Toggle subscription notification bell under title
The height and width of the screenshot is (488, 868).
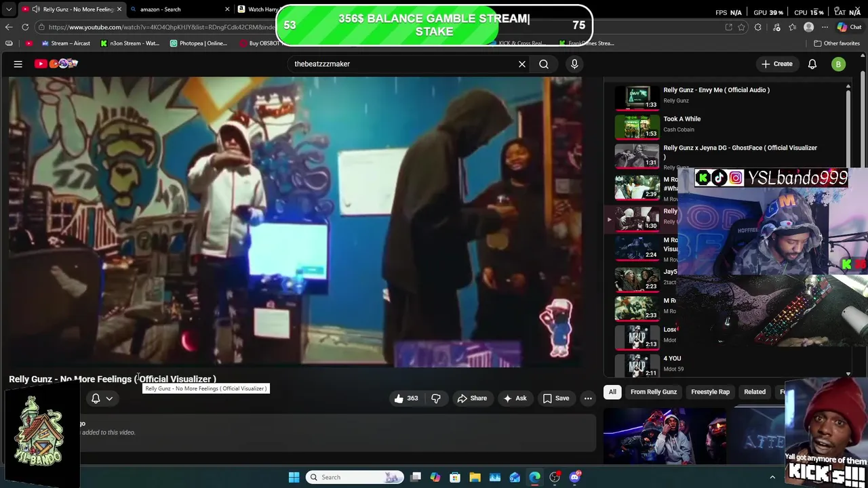click(x=96, y=399)
